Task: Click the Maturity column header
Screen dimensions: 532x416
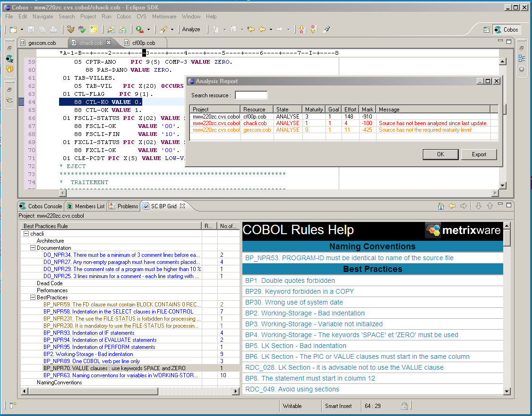Action: (314, 109)
